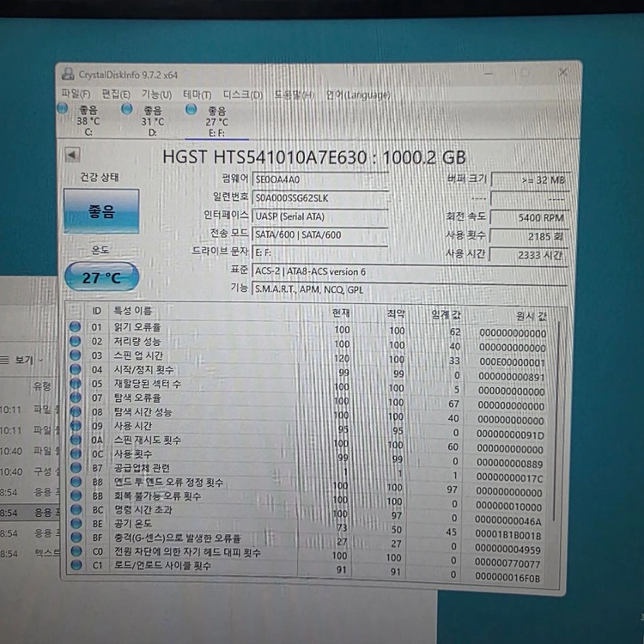Image resolution: width=644 pixels, height=644 pixels.
Task: Minimize the CrystalDiskInfo window
Action: (x=489, y=74)
